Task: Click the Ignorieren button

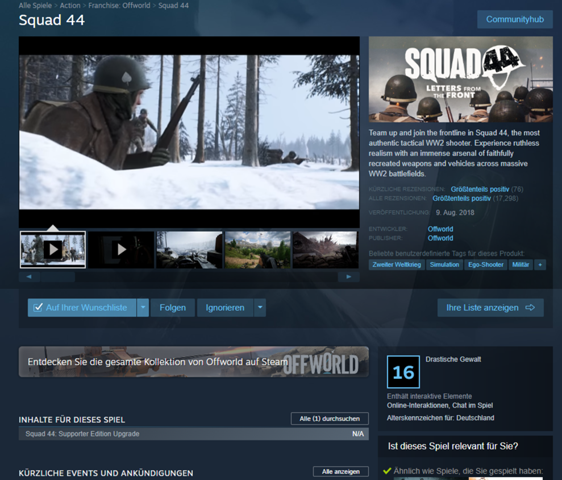Action: tap(225, 308)
